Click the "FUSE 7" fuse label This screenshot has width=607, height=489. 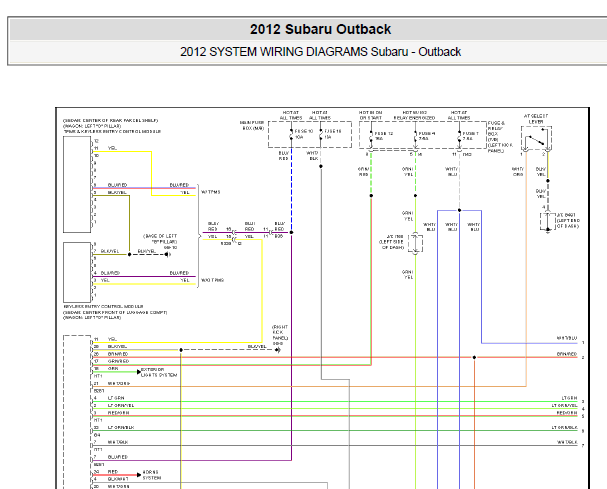471,136
